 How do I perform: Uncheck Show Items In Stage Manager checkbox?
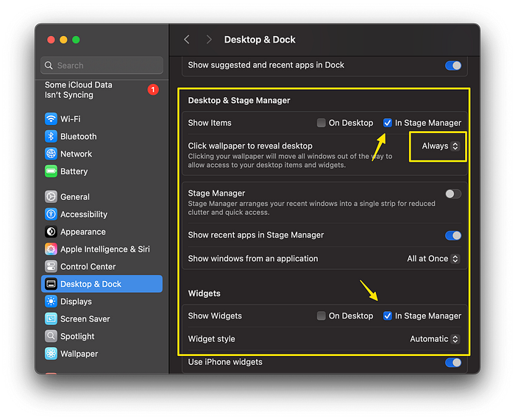click(x=388, y=123)
